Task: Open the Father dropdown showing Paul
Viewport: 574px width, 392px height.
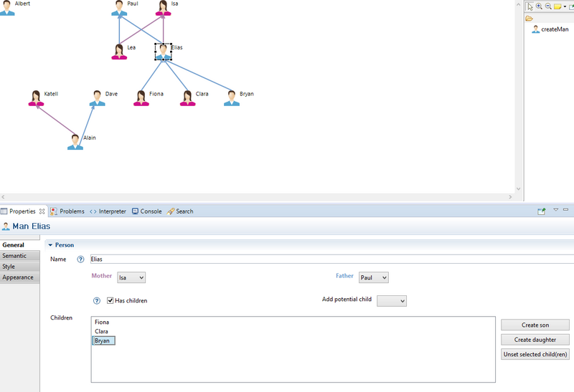Action: click(x=373, y=277)
